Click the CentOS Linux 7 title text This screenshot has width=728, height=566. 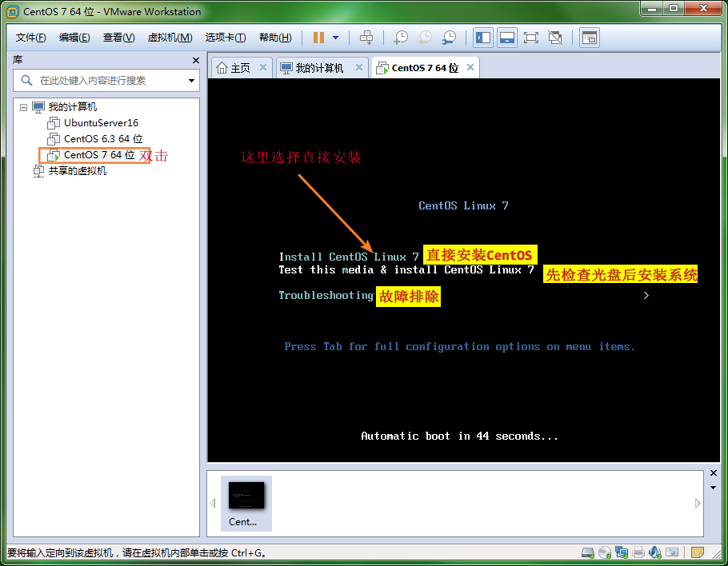[x=463, y=205]
